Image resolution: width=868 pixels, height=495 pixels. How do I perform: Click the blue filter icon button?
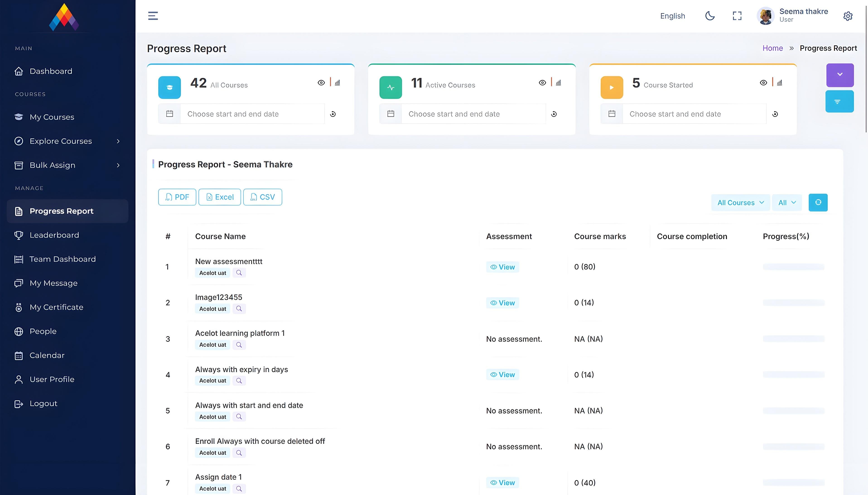839,102
